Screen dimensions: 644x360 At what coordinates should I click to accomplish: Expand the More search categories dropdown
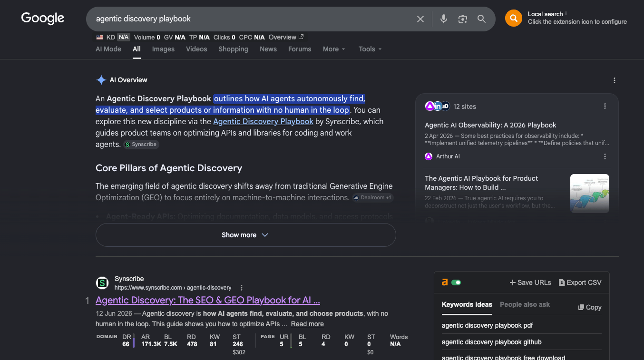334,49
